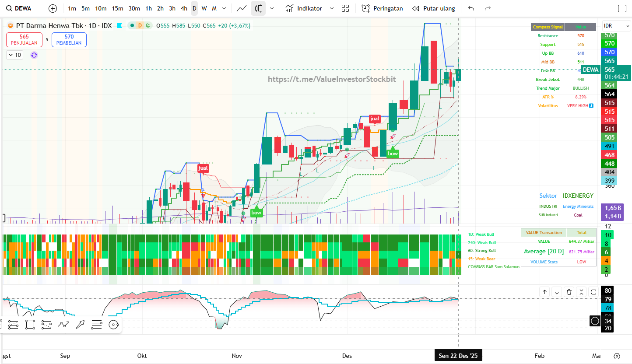This screenshot has width=632, height=364.
Task: Select the zigzag path drawing tool
Action: 63,324
